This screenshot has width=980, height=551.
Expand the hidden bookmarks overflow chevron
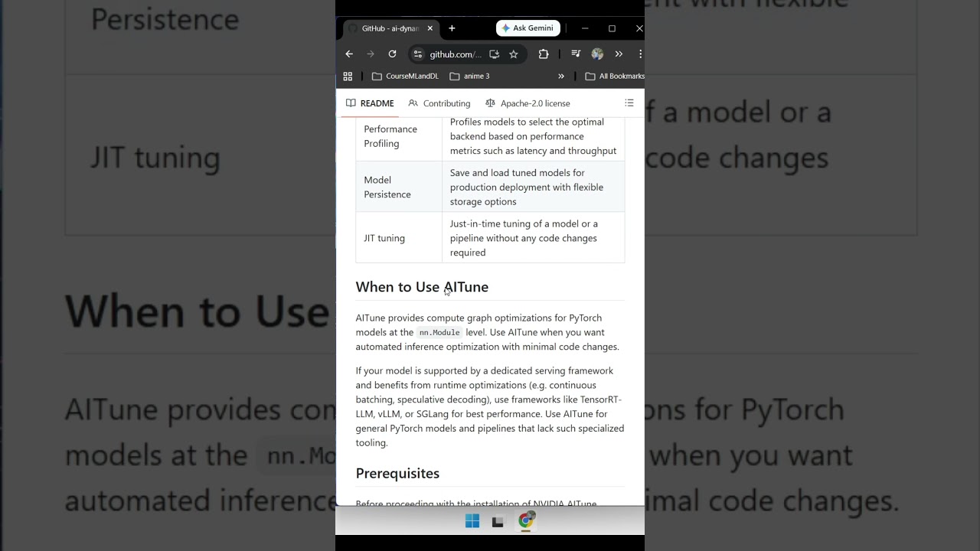pos(561,76)
